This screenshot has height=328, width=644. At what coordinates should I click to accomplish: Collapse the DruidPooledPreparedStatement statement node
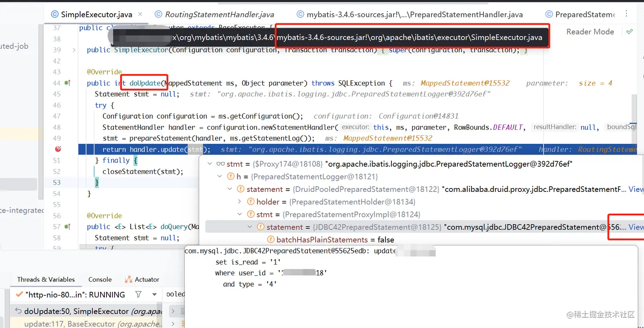click(230, 189)
